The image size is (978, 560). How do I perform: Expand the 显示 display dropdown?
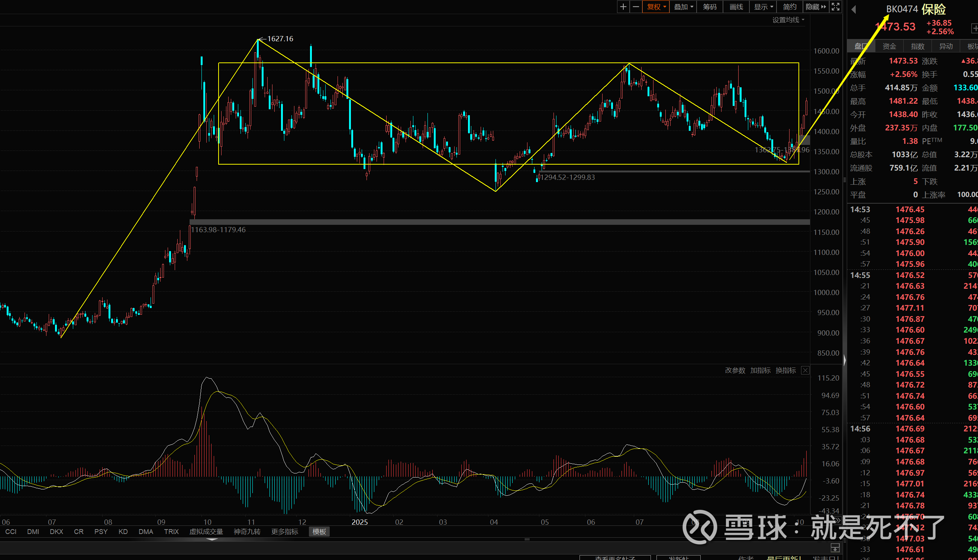coord(763,7)
